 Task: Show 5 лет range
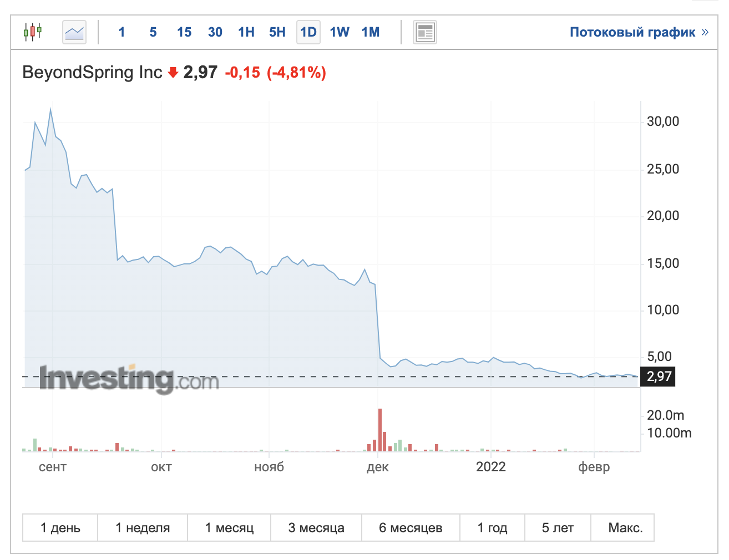[558, 527]
